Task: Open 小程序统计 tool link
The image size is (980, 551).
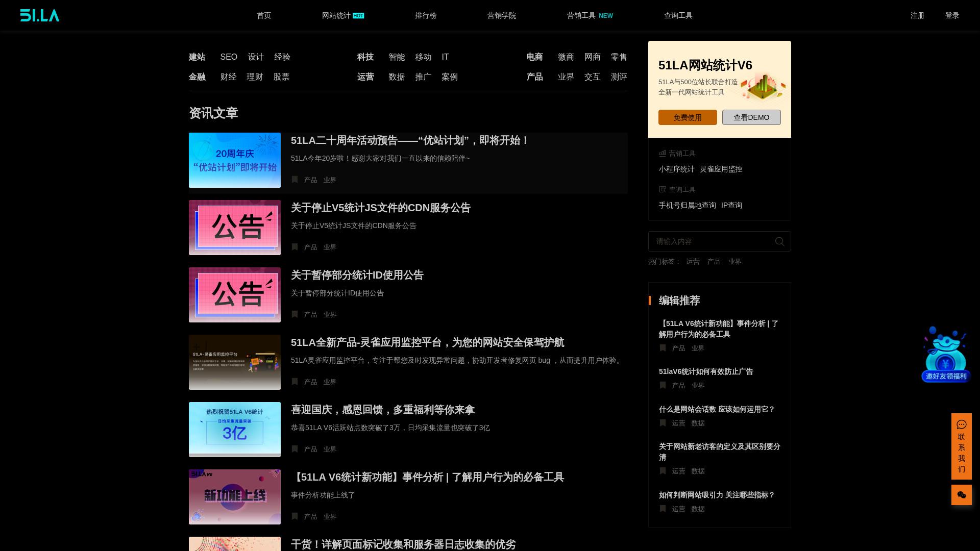Action: pyautogui.click(x=676, y=169)
